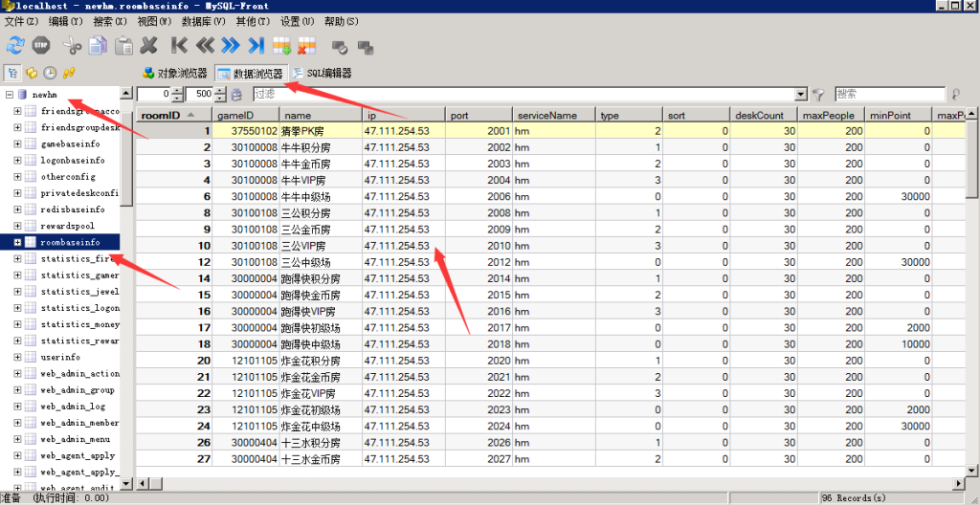Open the filter box dropdown arrow
Screen dimensions: 980x506
pos(801,94)
